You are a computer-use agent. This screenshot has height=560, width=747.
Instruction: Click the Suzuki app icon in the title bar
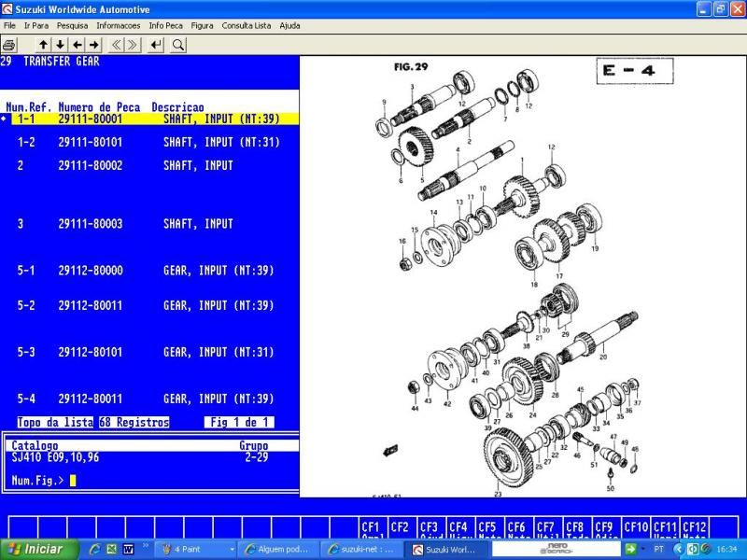click(7, 9)
